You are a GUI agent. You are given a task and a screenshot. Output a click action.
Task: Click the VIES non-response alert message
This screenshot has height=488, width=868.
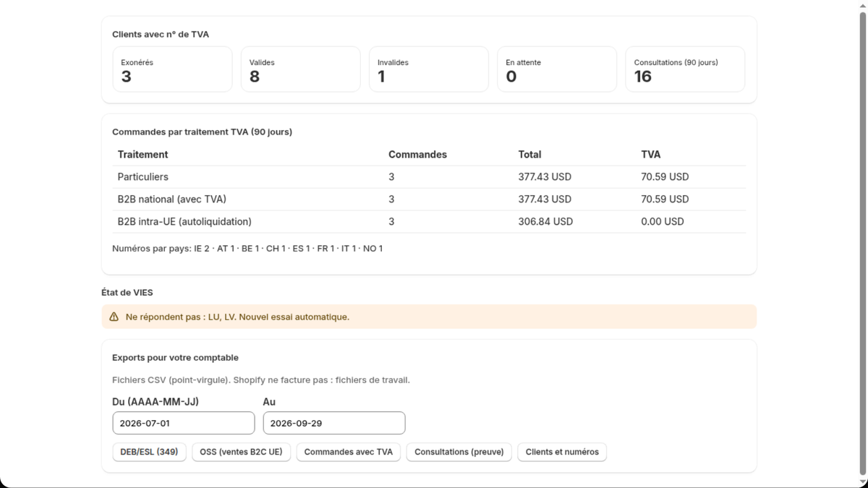(237, 317)
